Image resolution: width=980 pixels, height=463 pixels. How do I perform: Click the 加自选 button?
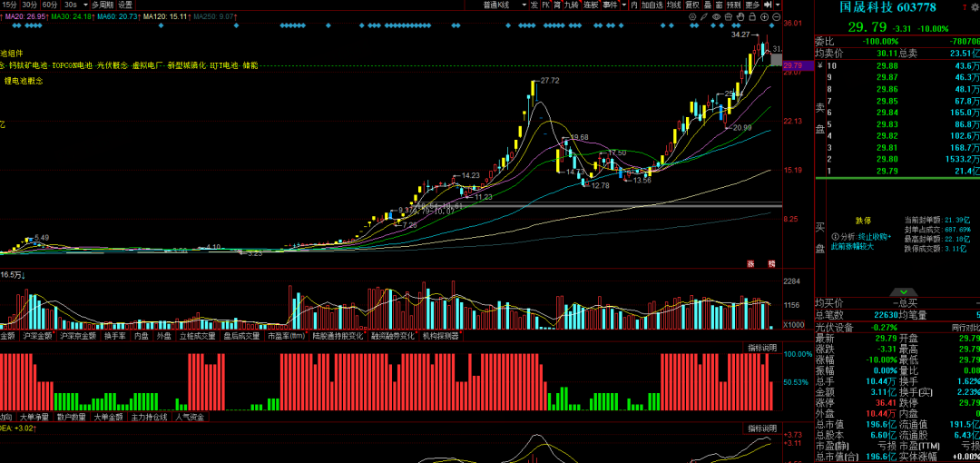[x=652, y=5]
